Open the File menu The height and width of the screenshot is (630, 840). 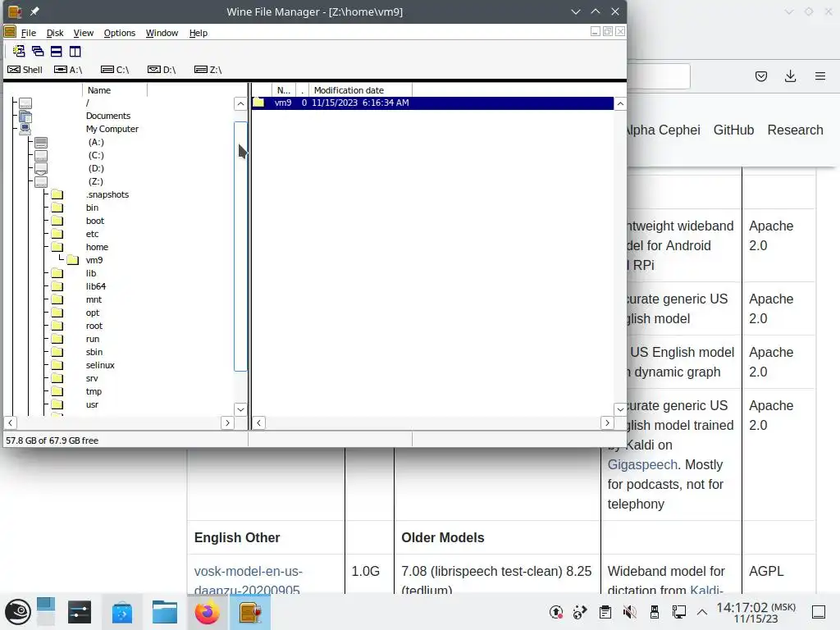tap(29, 33)
